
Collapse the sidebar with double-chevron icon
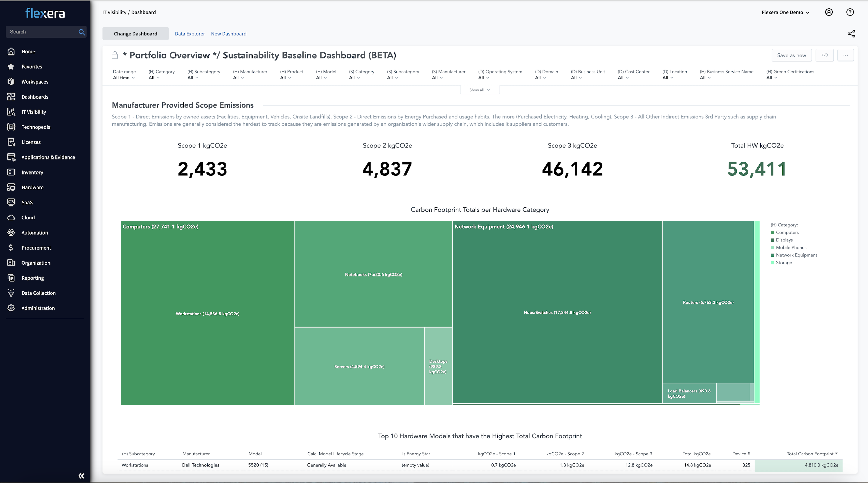tap(81, 476)
